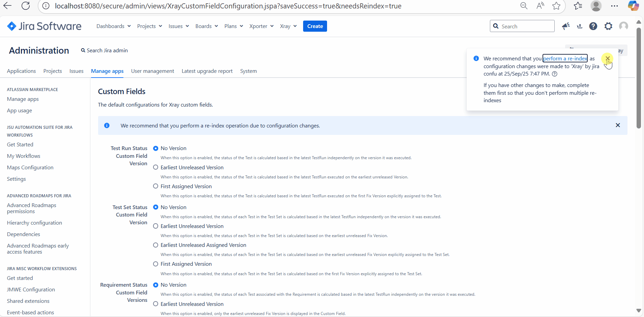Switch to the User management tab
The image size is (644, 317).
point(152,71)
